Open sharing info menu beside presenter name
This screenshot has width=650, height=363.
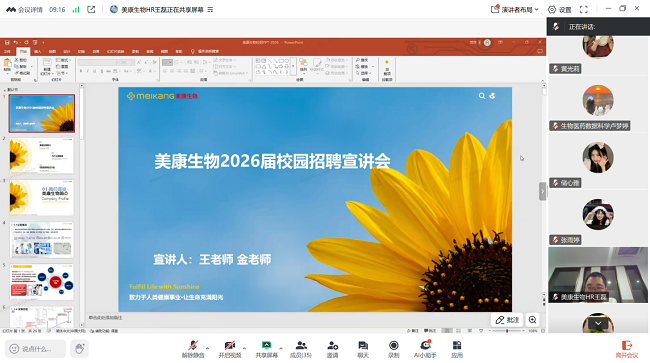pos(210,10)
